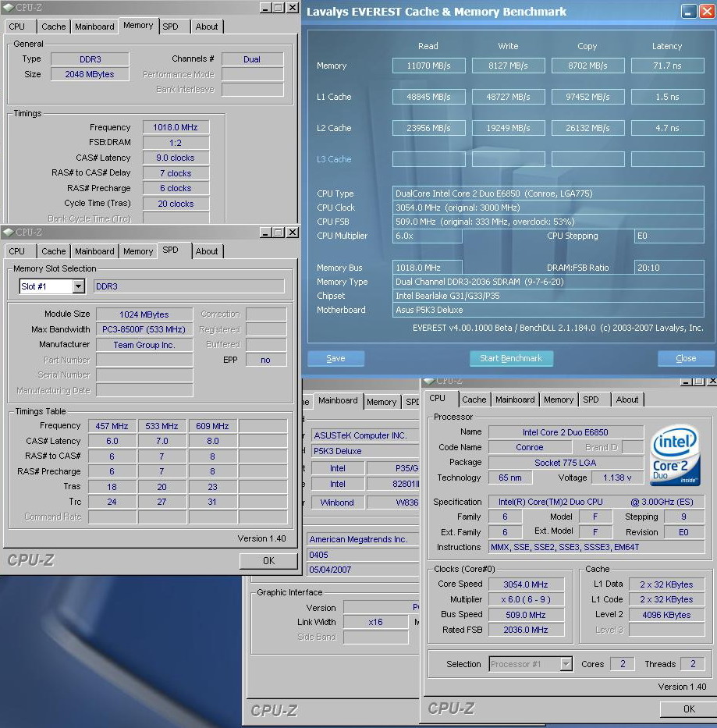
Task: Open About tab in Memory window
Action: pyautogui.click(x=207, y=27)
